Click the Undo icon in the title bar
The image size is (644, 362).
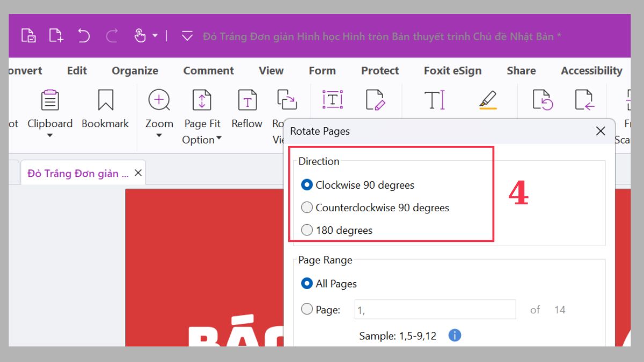[84, 35]
